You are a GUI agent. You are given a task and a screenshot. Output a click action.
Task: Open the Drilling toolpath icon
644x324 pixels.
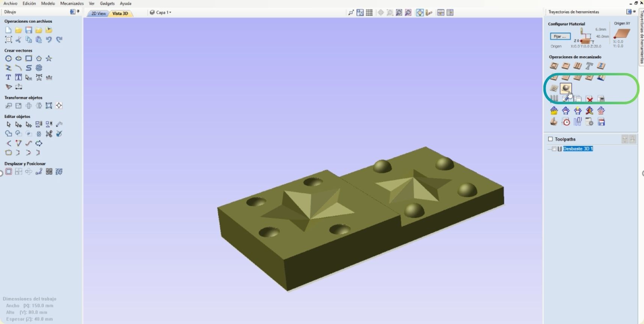coord(578,66)
